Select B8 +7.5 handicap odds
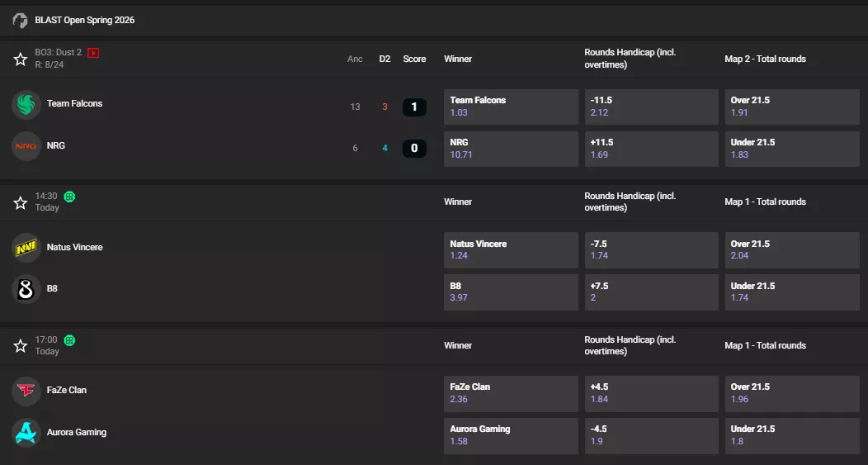 pos(651,292)
